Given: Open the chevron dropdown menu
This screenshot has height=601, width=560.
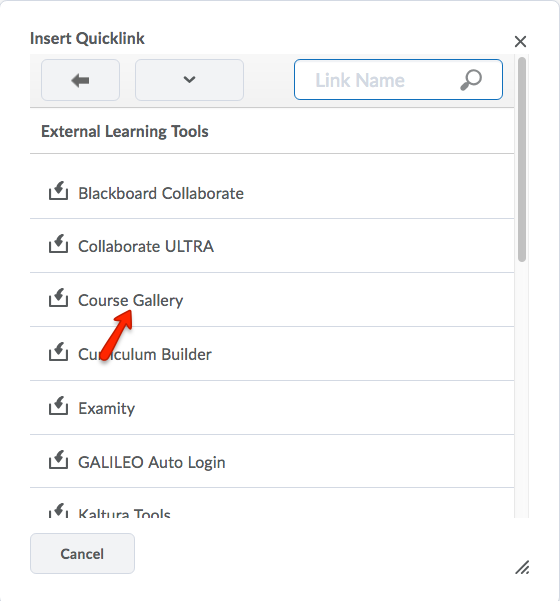Looking at the screenshot, I should click(189, 80).
